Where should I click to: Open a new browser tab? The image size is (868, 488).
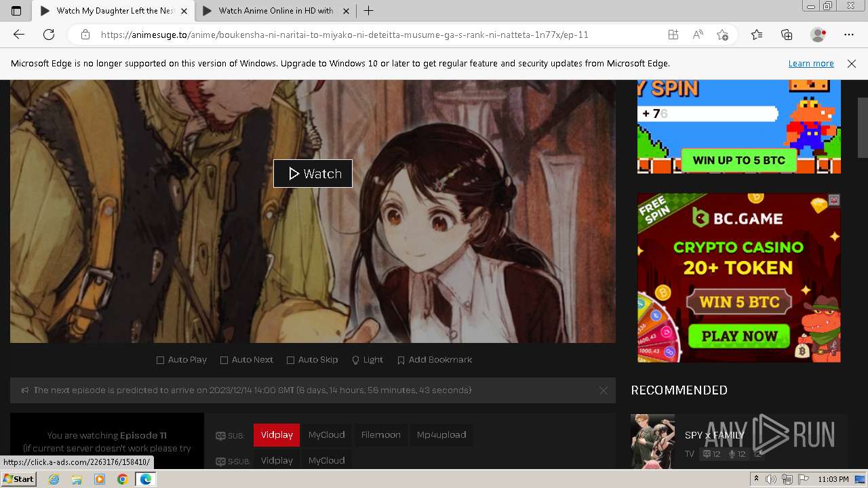click(x=368, y=11)
